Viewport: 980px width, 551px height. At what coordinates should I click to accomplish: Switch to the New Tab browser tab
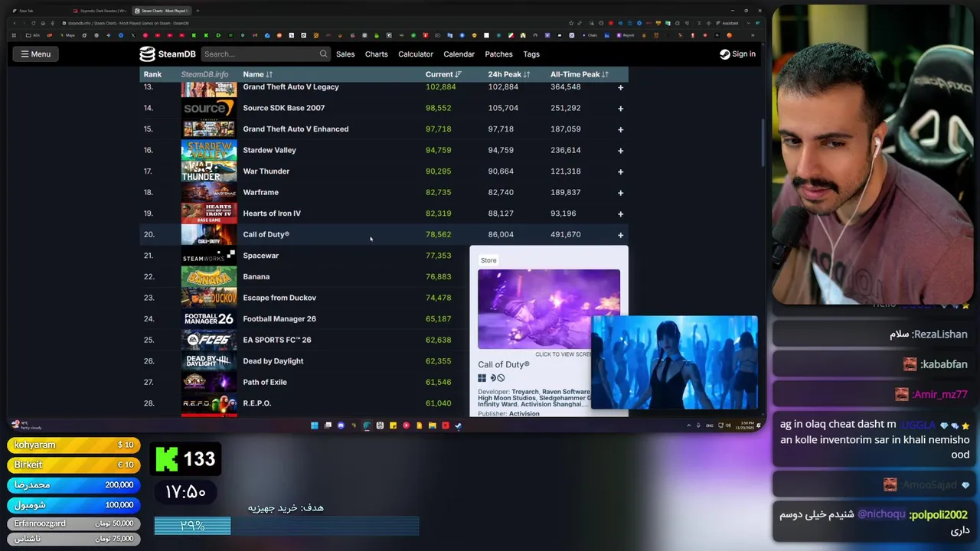point(27,11)
